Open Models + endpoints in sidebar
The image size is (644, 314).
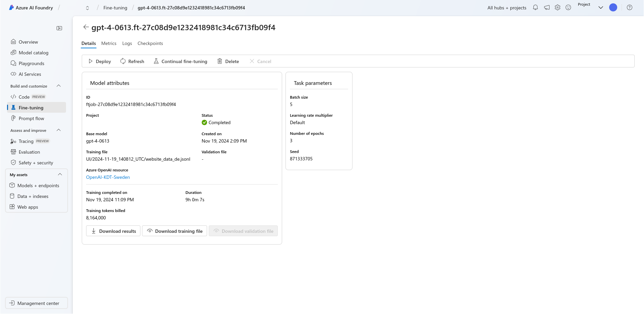click(36, 186)
